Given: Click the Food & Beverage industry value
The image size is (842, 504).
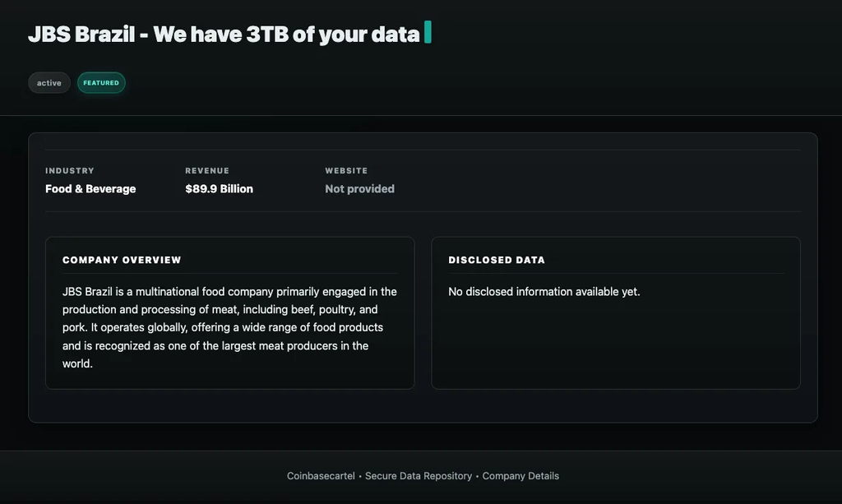Looking at the screenshot, I should pos(90,188).
